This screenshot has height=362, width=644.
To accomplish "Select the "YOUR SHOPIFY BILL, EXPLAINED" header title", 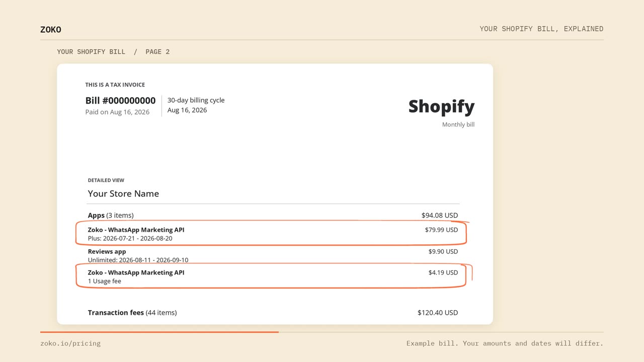I will pyautogui.click(x=541, y=29).
